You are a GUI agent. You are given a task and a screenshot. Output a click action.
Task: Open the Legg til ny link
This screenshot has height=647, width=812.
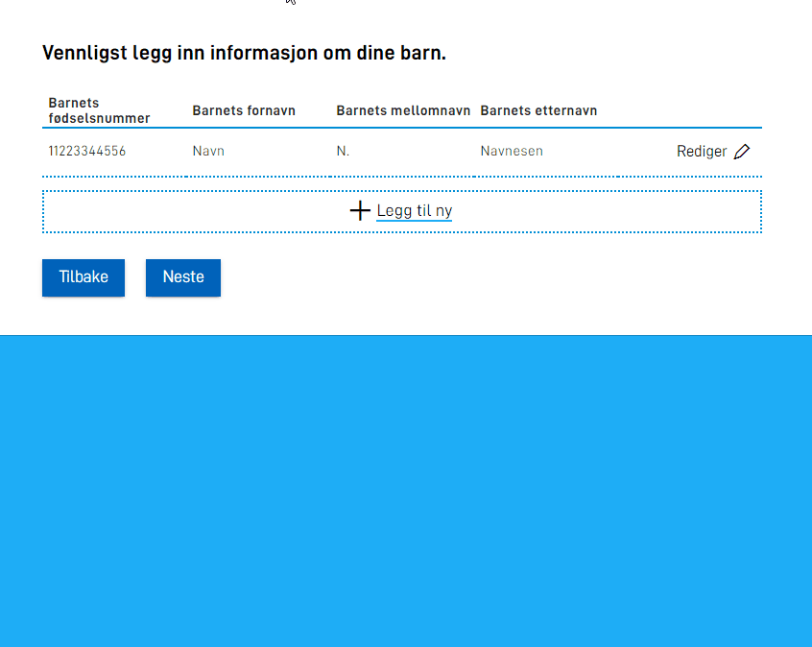coord(414,211)
